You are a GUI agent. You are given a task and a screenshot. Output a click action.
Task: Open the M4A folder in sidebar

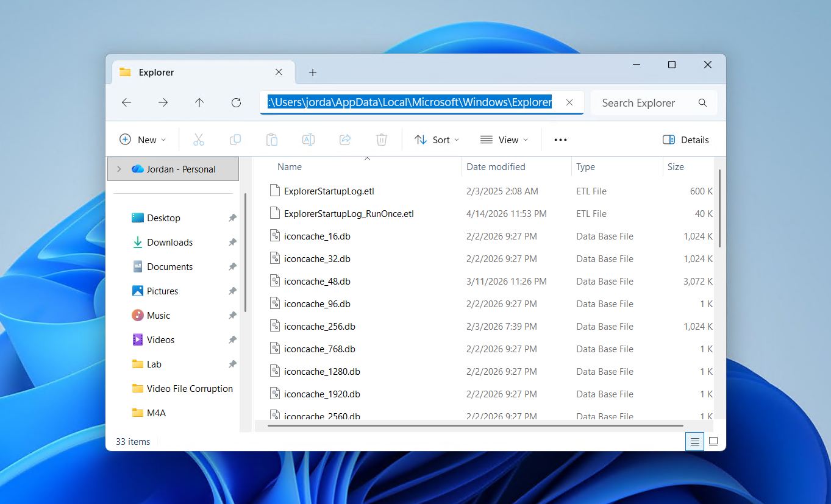[x=156, y=413]
